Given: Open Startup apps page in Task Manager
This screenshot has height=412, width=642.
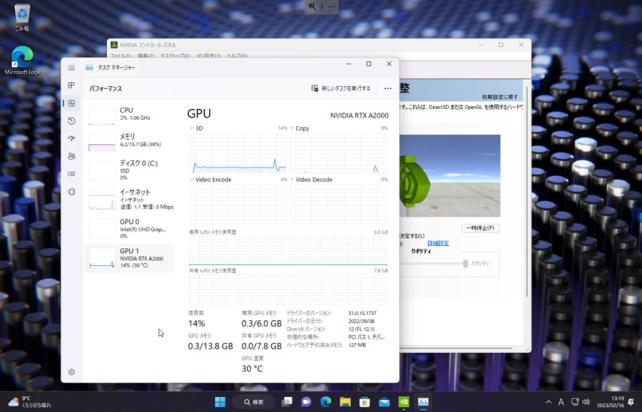Looking at the screenshot, I should 71,138.
